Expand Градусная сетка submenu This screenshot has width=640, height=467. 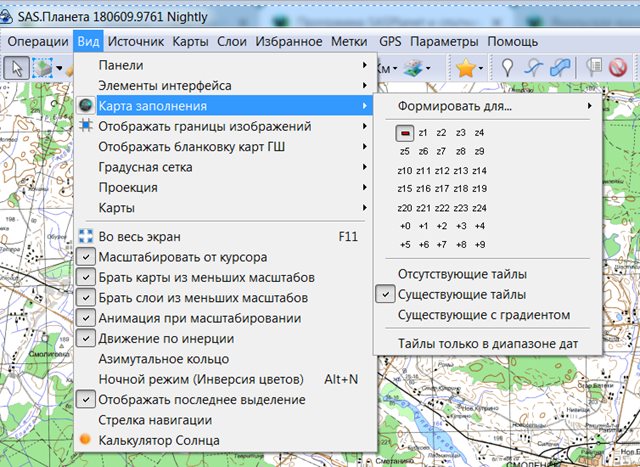click(225, 167)
